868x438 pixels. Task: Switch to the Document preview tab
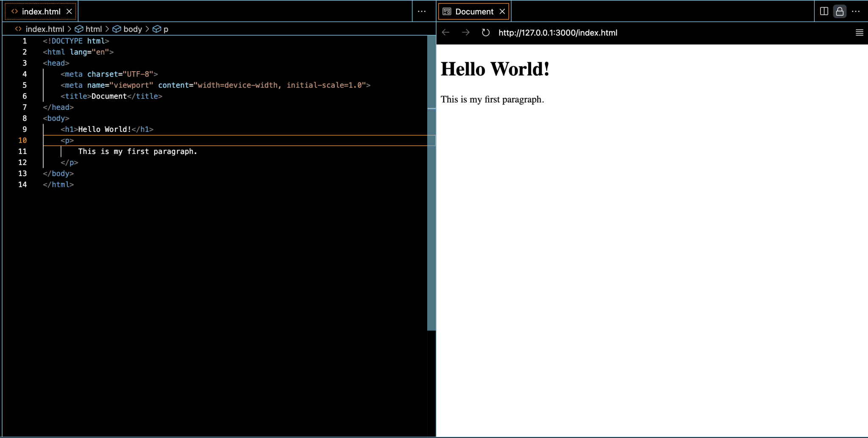click(x=474, y=11)
